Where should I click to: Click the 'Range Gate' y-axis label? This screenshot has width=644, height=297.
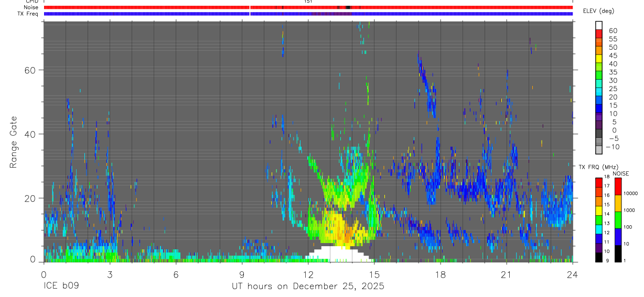tap(14, 141)
